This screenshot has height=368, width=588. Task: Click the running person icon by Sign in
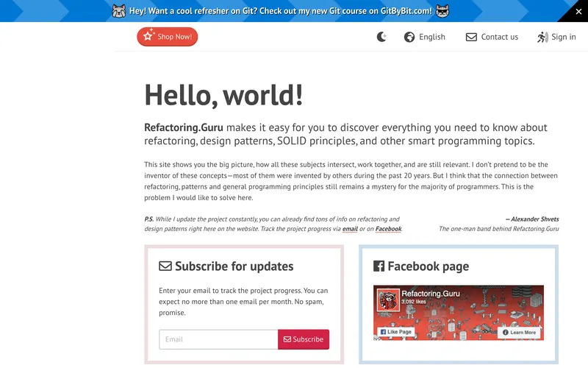point(542,37)
